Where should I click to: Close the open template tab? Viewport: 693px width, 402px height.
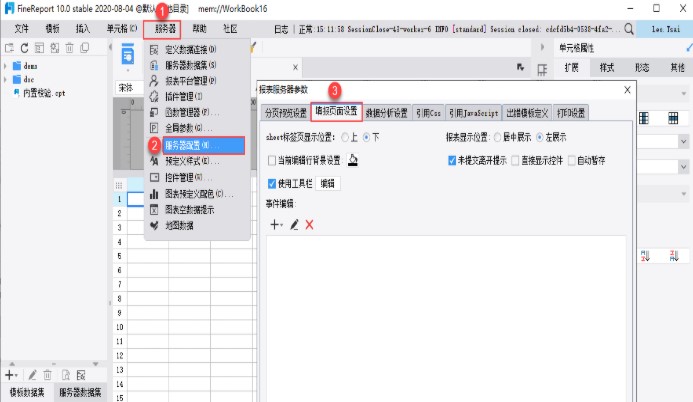[295, 67]
